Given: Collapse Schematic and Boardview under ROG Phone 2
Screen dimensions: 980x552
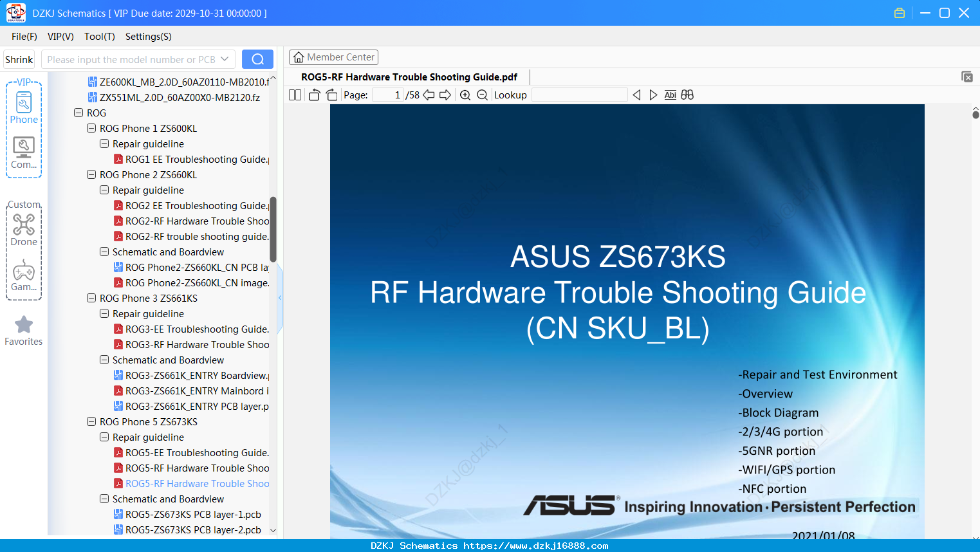Looking at the screenshot, I should (x=104, y=252).
